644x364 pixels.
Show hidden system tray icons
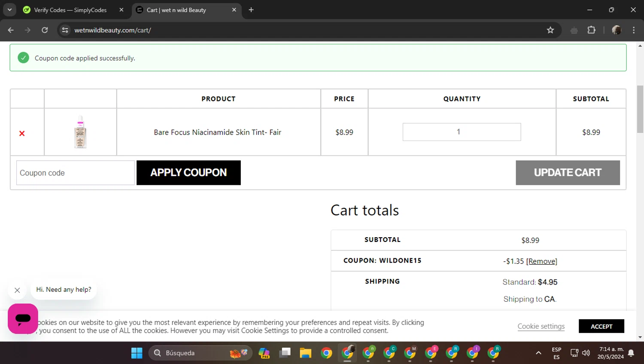click(x=538, y=353)
